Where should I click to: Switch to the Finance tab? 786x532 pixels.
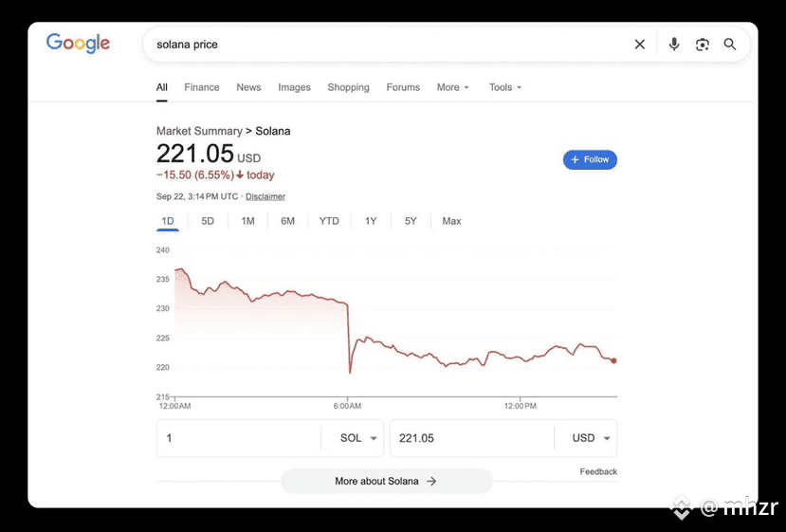202,87
